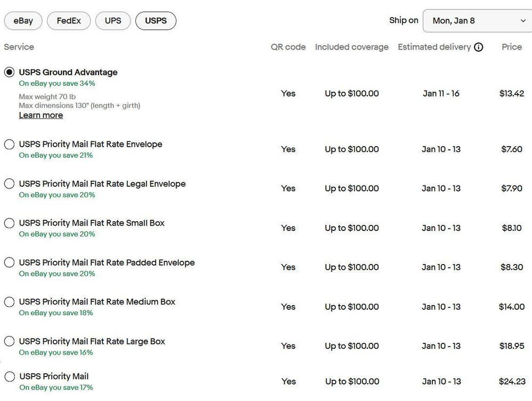The image size is (532, 401).
Task: Click the USPS Ground Advantage service name
Action: coord(68,73)
